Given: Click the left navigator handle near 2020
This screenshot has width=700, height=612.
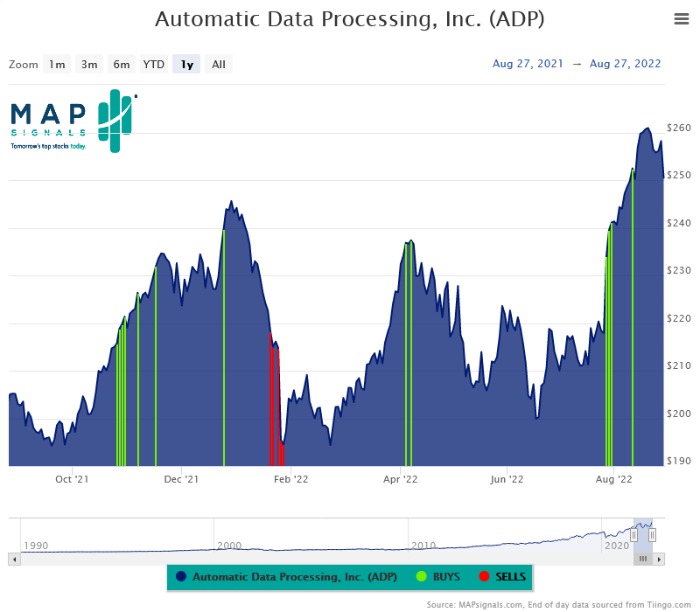Looking at the screenshot, I should [633, 534].
